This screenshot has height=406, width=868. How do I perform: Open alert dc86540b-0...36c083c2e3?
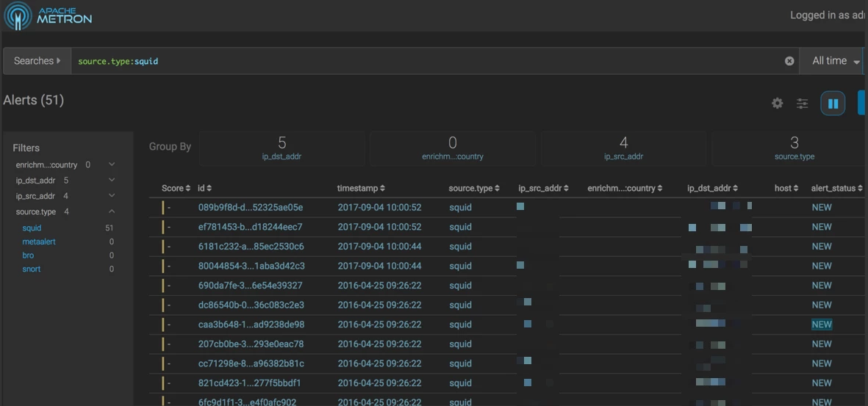pos(251,305)
